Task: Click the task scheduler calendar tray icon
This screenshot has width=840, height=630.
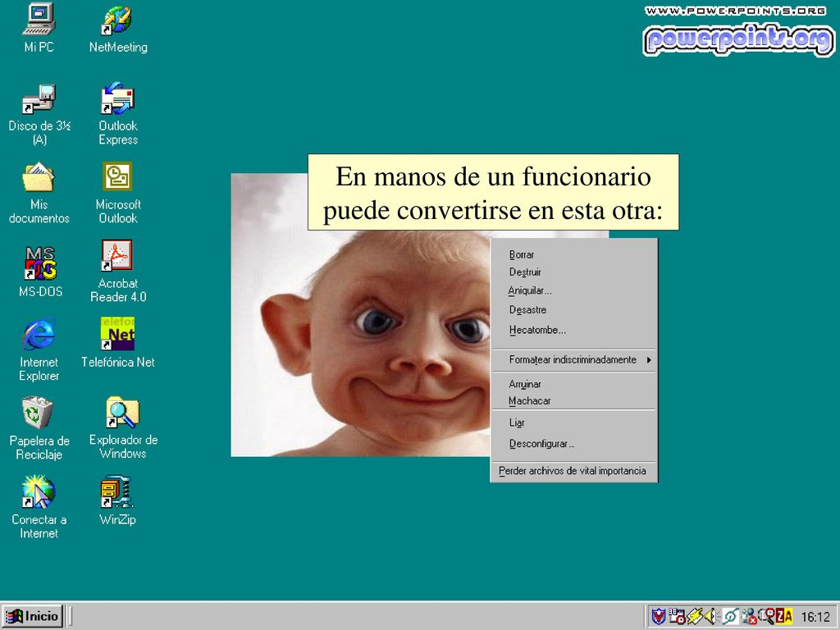Action: tap(677, 616)
